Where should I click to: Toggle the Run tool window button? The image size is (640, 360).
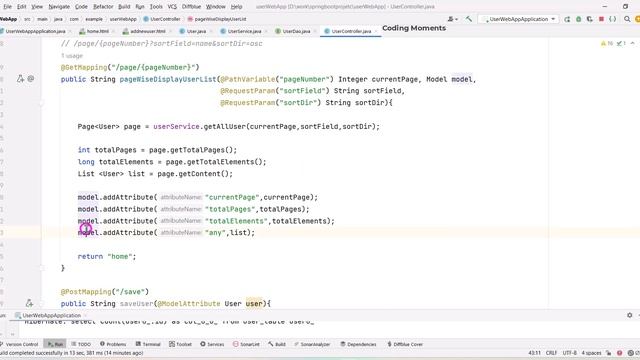[x=55, y=344]
